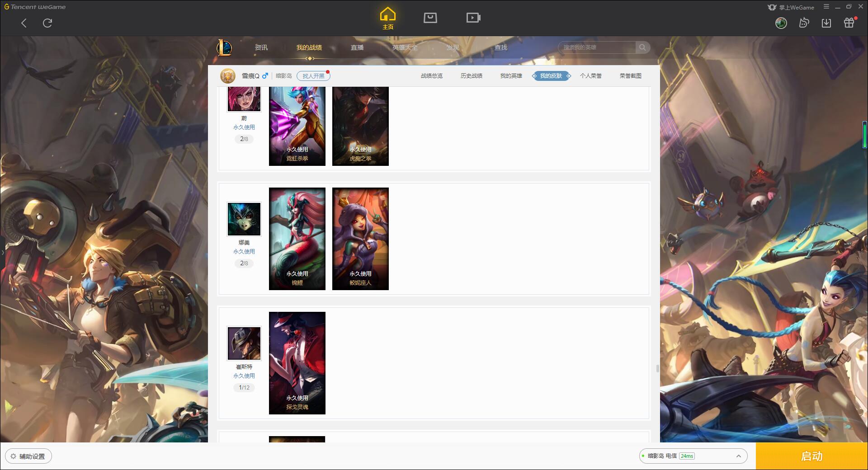Launch the game with 启动
Image resolution: width=868 pixels, height=470 pixels.
coord(811,456)
